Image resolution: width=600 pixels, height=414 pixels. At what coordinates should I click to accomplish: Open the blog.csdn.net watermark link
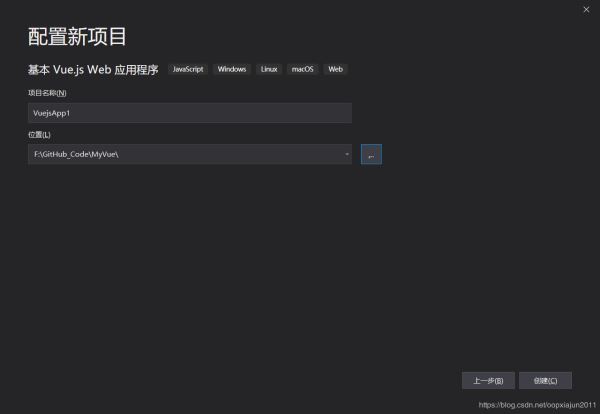536,406
